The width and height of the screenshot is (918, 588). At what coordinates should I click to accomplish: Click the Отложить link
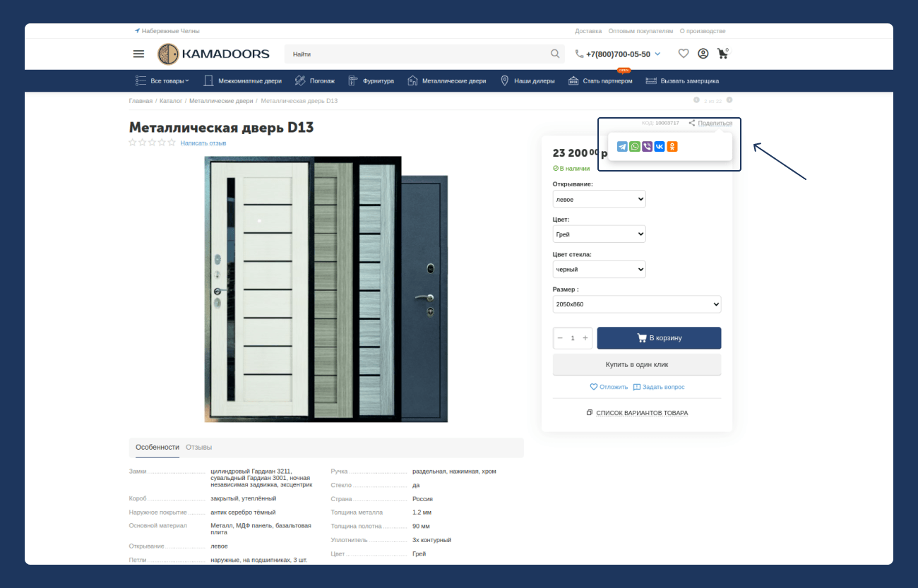[x=609, y=387]
